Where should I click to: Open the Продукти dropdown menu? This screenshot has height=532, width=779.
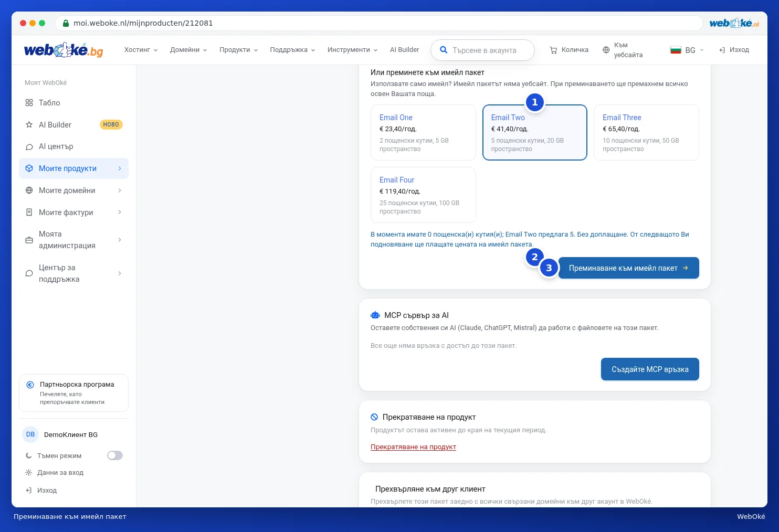239,50
